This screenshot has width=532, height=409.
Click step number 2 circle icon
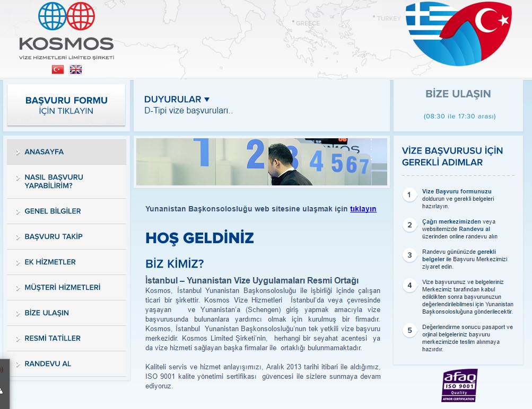409,225
